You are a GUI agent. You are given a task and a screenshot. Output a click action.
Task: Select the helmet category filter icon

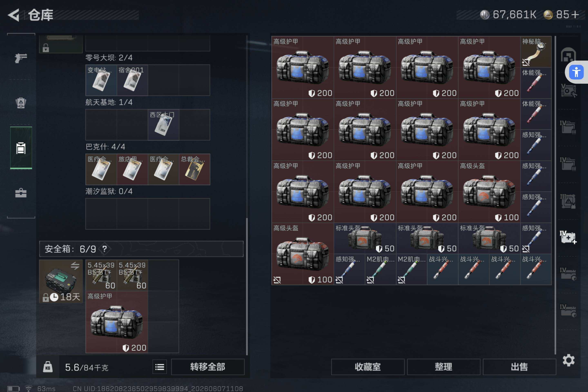[568, 55]
